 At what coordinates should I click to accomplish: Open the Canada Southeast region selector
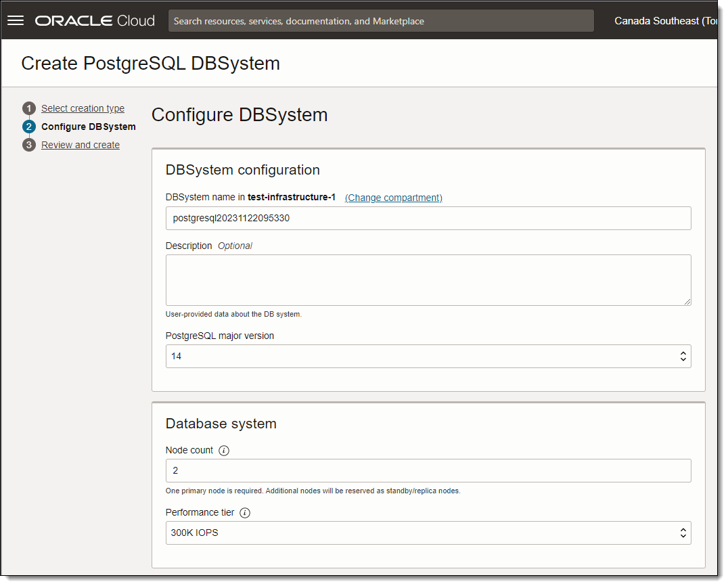tap(665, 21)
